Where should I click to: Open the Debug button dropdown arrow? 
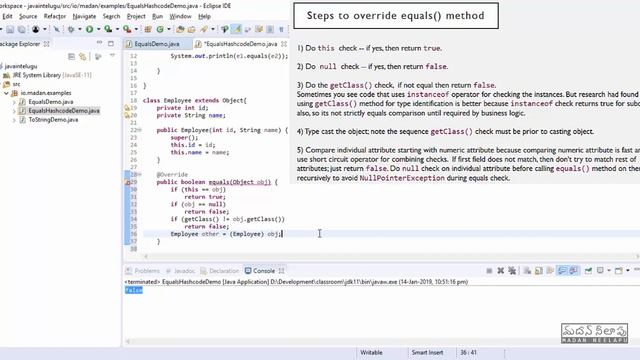[x=80, y=29]
